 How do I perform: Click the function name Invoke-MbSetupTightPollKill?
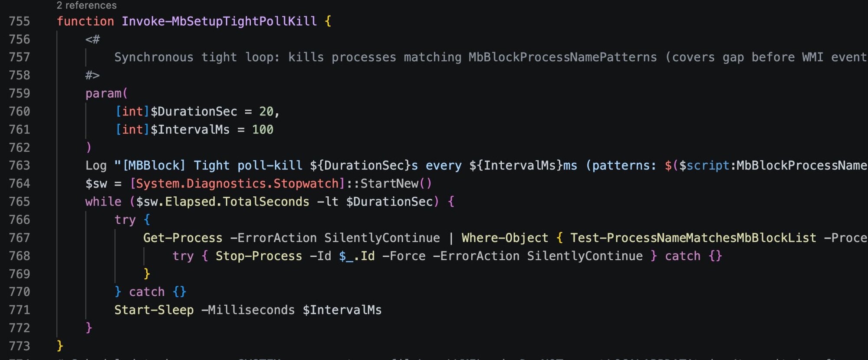(x=219, y=21)
